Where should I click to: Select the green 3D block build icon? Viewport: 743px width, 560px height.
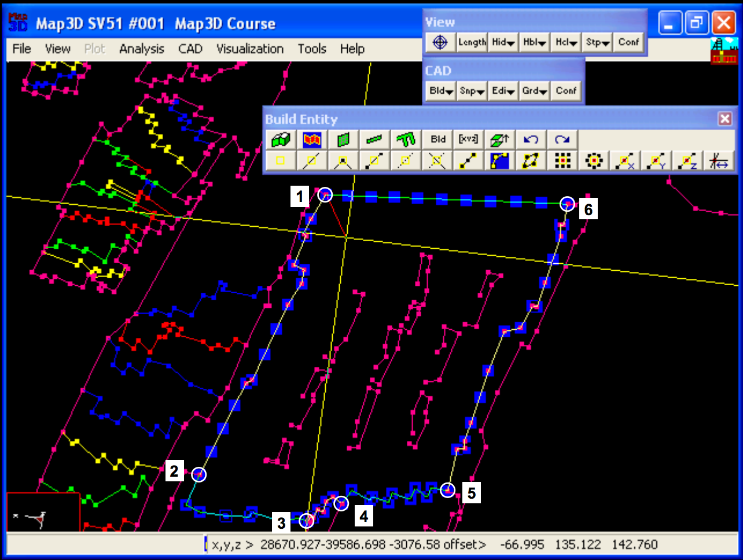pyautogui.click(x=281, y=139)
